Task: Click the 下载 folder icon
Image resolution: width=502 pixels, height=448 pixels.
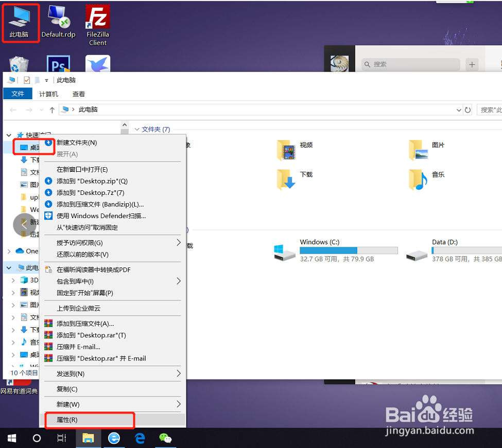Action: pyautogui.click(x=286, y=180)
